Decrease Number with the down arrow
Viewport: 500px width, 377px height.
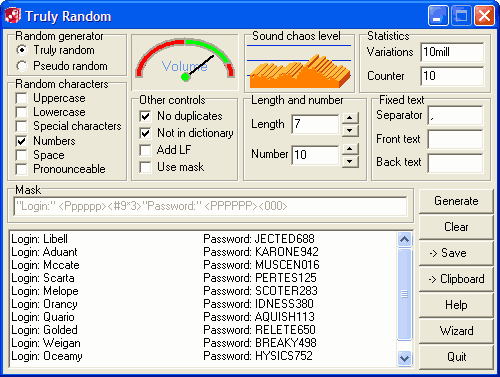coord(350,161)
